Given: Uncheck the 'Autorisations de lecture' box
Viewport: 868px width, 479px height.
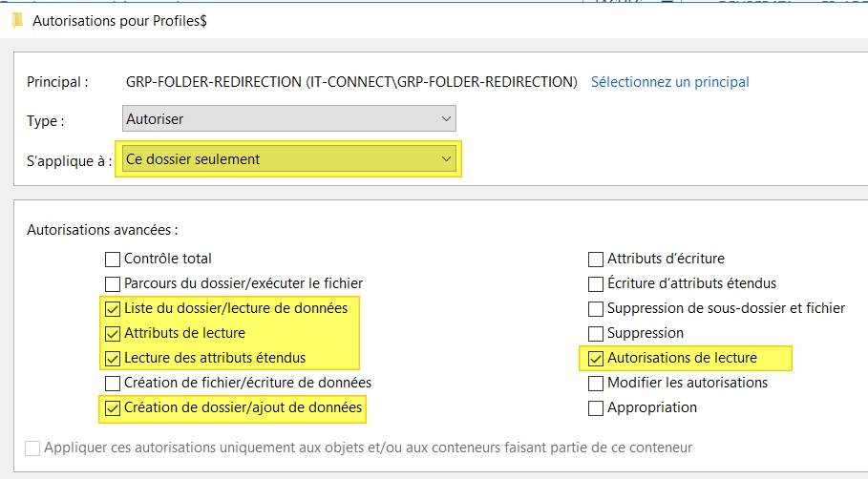Looking at the screenshot, I should [596, 358].
